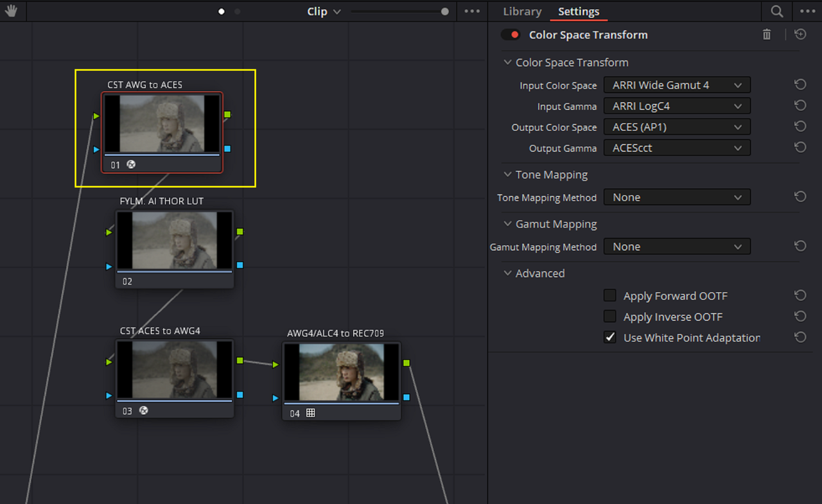Switch to the Settings tab
This screenshot has height=504, width=822.
coord(579,12)
